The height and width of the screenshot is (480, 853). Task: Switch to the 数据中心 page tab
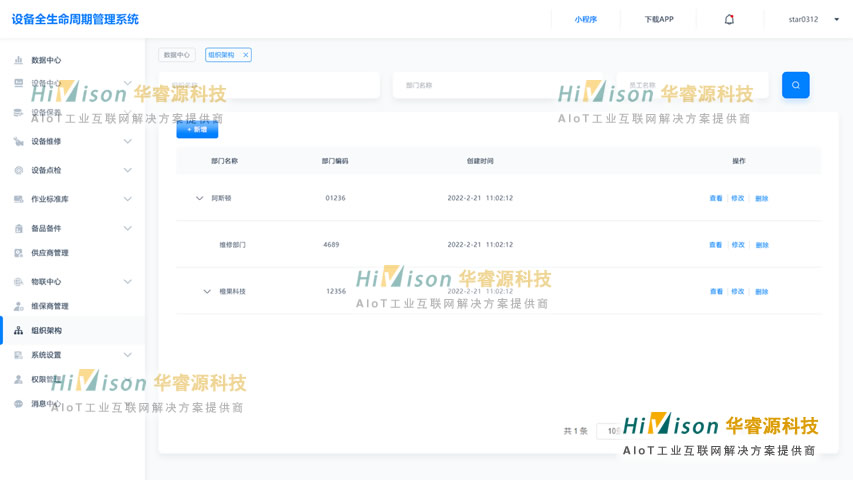pyautogui.click(x=177, y=55)
